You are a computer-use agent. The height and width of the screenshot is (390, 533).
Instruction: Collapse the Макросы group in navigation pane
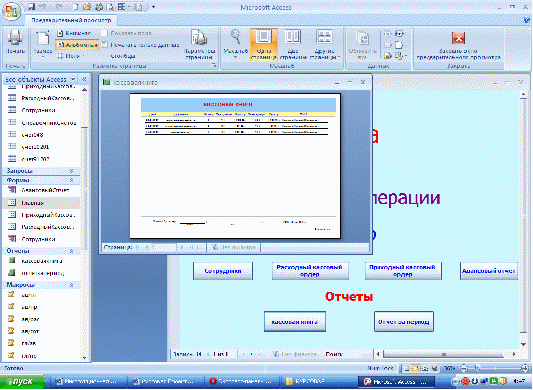(x=71, y=285)
